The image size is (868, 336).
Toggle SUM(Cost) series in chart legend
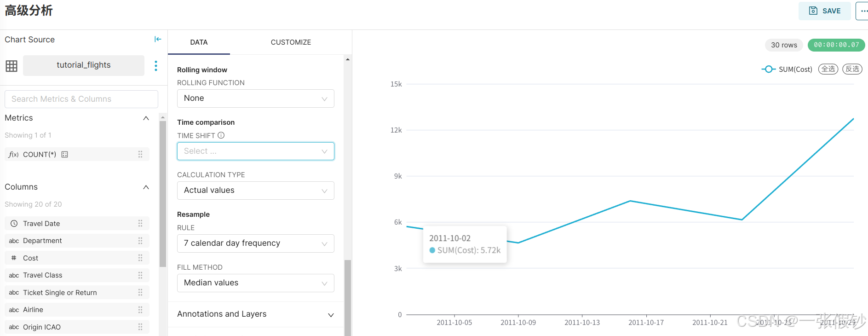coord(787,69)
